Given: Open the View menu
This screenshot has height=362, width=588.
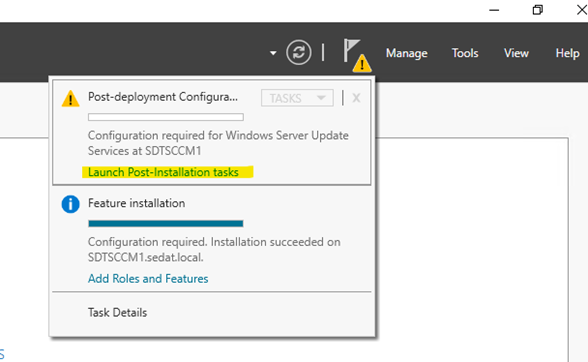Looking at the screenshot, I should click(516, 53).
